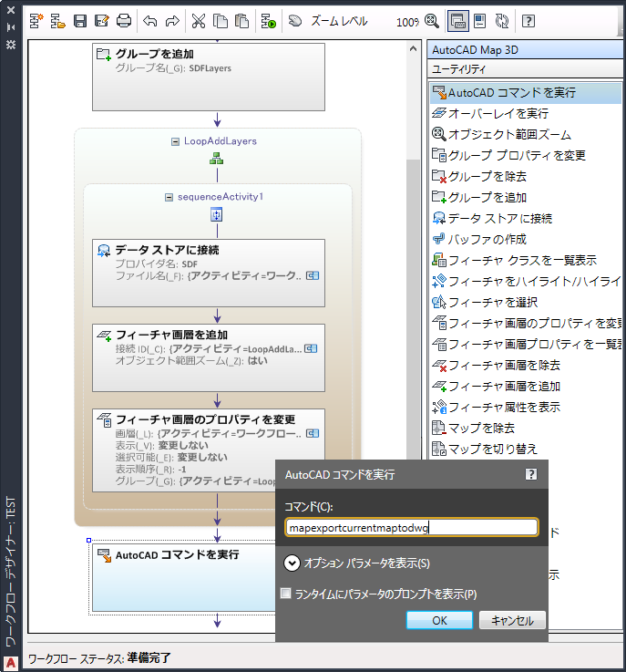Viewport: 626px width, 672px height.
Task: Create a new workflow from the toolbar
Action: pos(36,21)
